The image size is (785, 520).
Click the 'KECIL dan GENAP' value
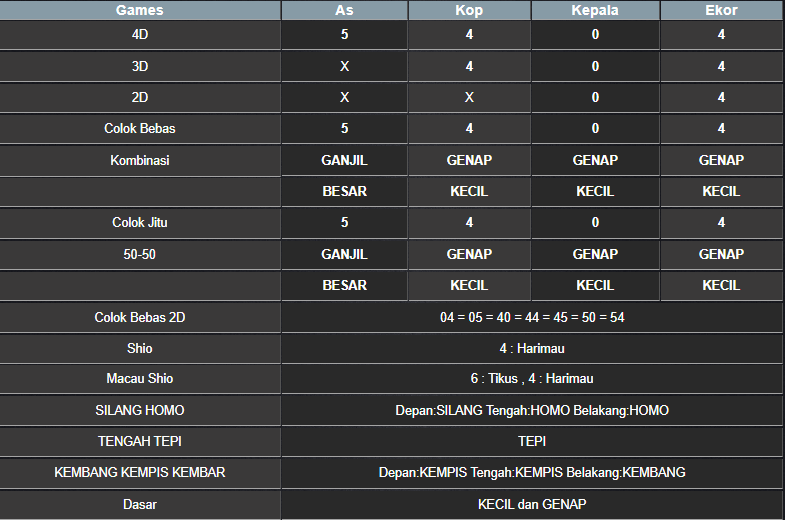point(532,504)
